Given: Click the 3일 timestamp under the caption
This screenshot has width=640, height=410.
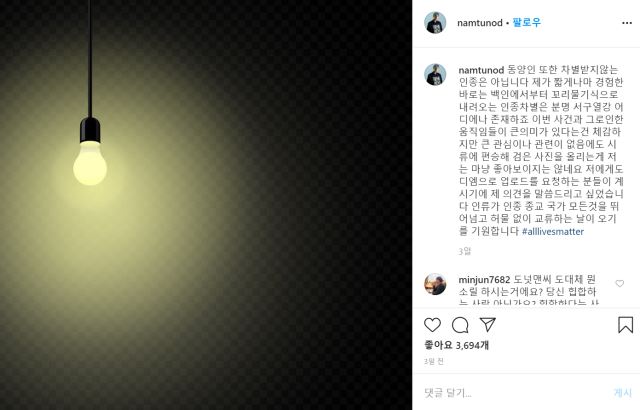Looking at the screenshot, I should [x=464, y=251].
